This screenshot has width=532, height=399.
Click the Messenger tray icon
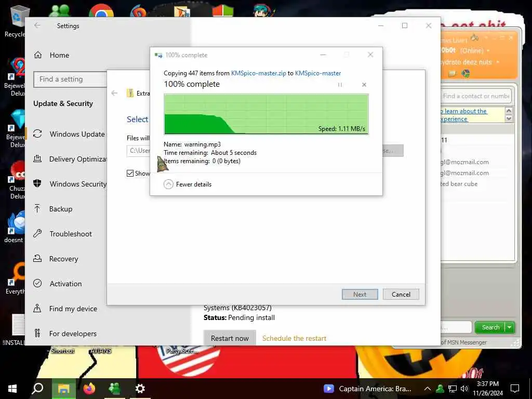(440, 389)
